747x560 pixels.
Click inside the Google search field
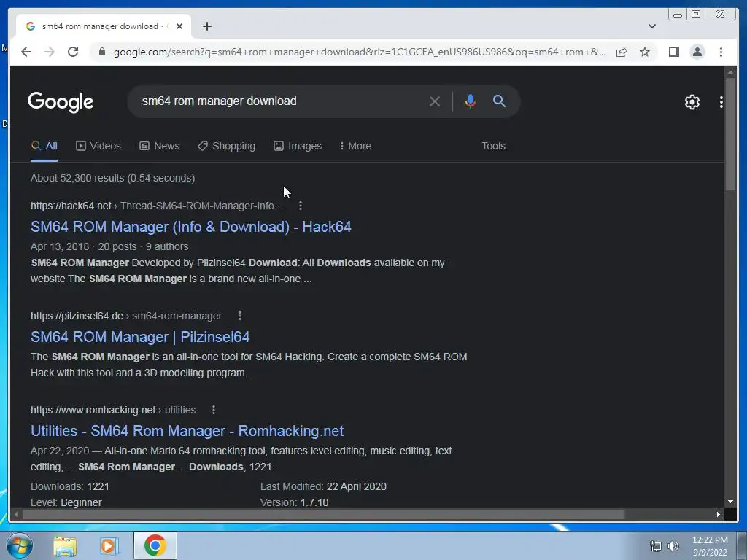(281, 101)
